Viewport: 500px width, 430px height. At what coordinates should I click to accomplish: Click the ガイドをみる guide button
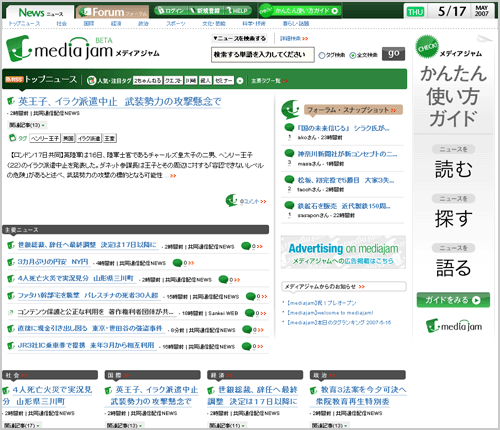pyautogui.click(x=453, y=300)
